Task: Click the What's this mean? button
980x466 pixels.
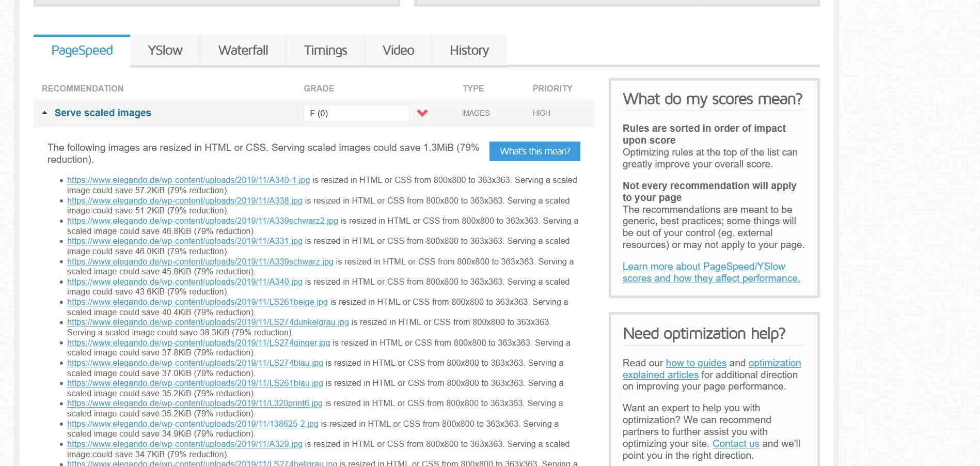Action: coord(535,151)
